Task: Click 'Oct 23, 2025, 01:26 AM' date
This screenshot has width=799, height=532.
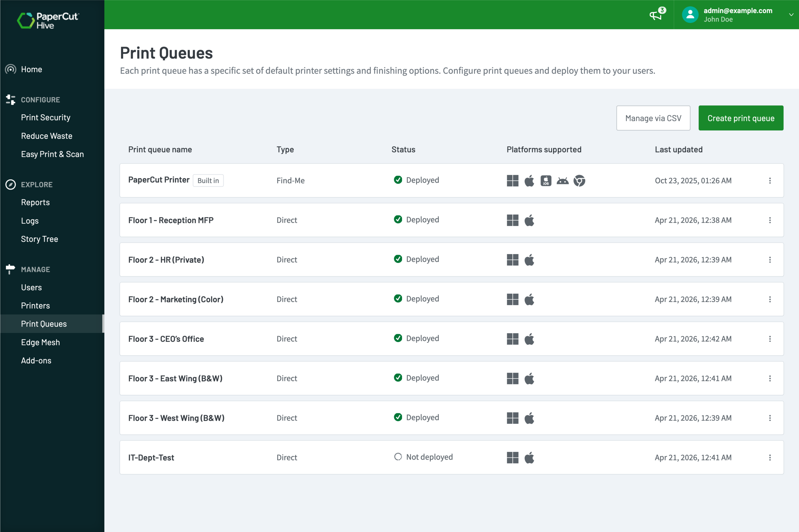Action: [x=693, y=181]
